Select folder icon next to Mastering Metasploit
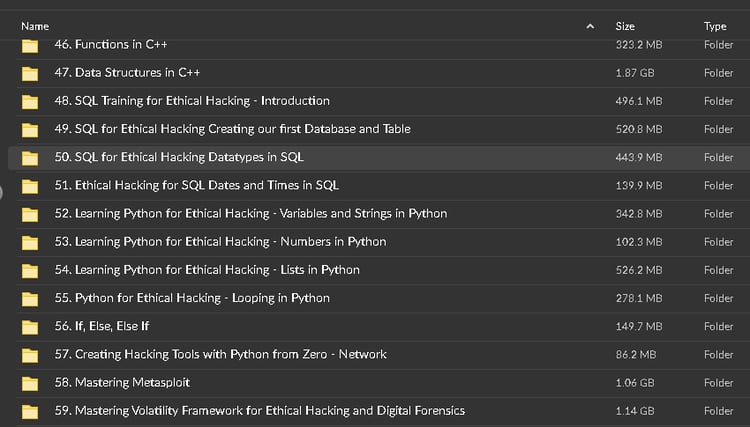750x427 pixels. [30, 382]
